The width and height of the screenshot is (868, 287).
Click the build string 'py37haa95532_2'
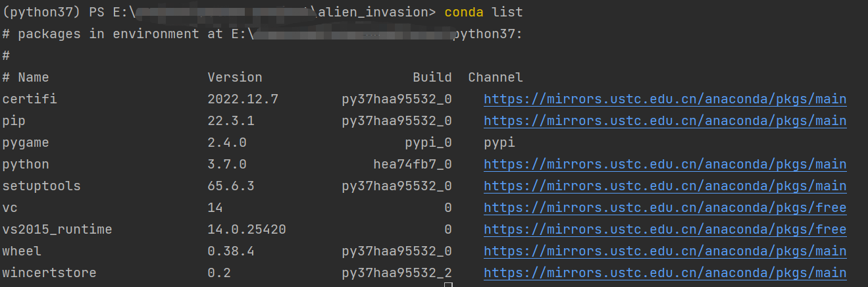click(397, 273)
